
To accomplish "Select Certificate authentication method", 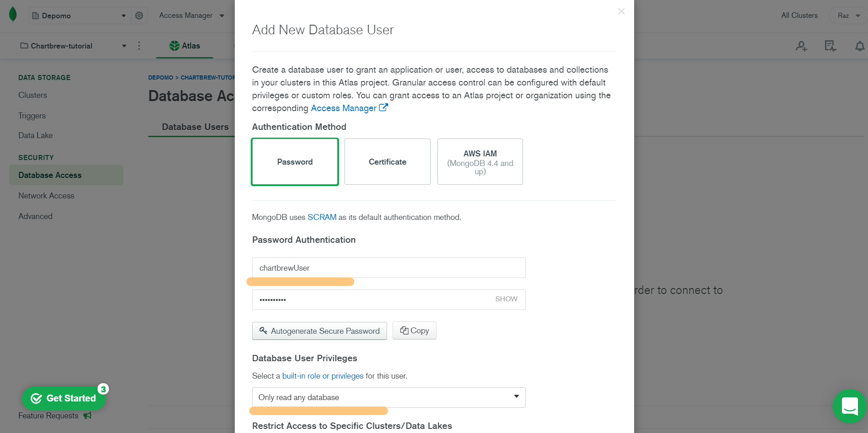I will click(387, 161).
